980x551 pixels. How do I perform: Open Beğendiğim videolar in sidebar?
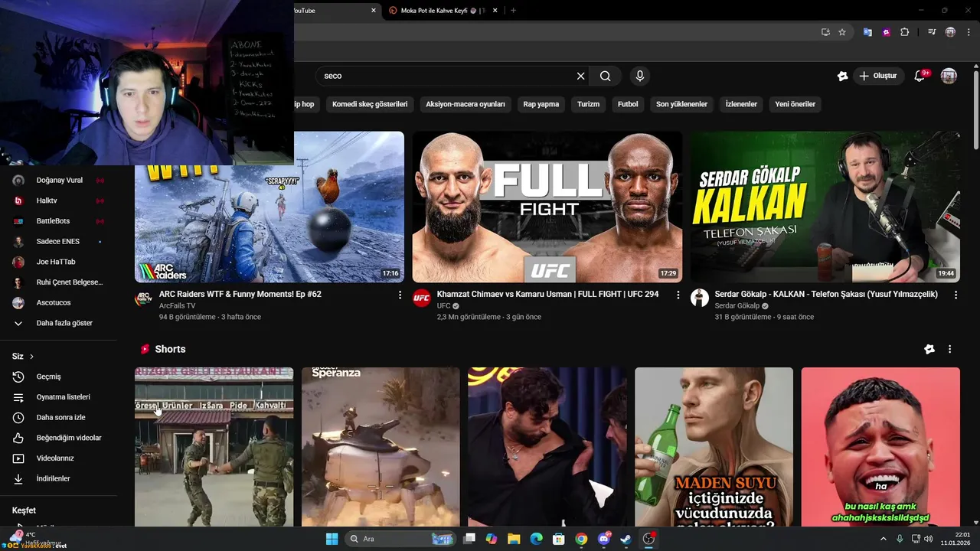click(58, 438)
